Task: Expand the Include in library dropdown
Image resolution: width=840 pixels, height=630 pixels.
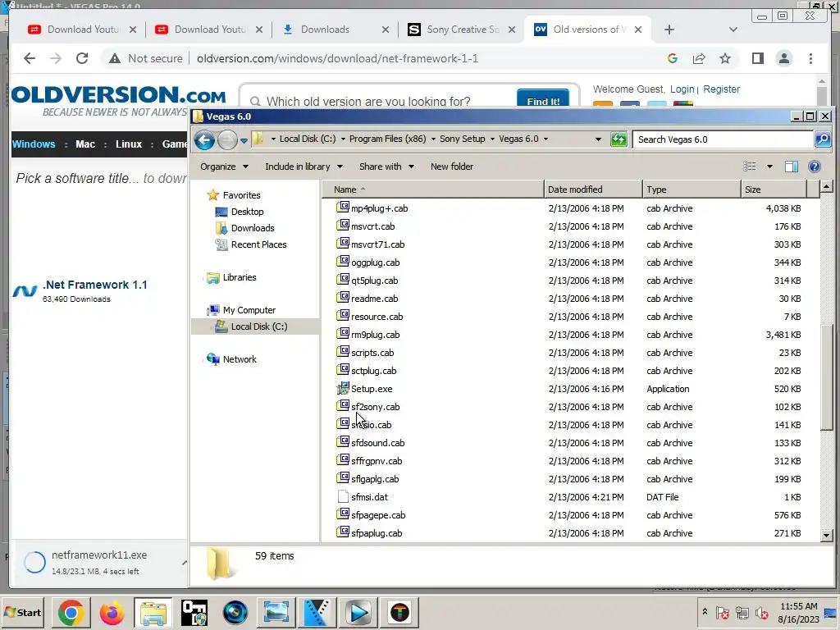Action: point(304,167)
